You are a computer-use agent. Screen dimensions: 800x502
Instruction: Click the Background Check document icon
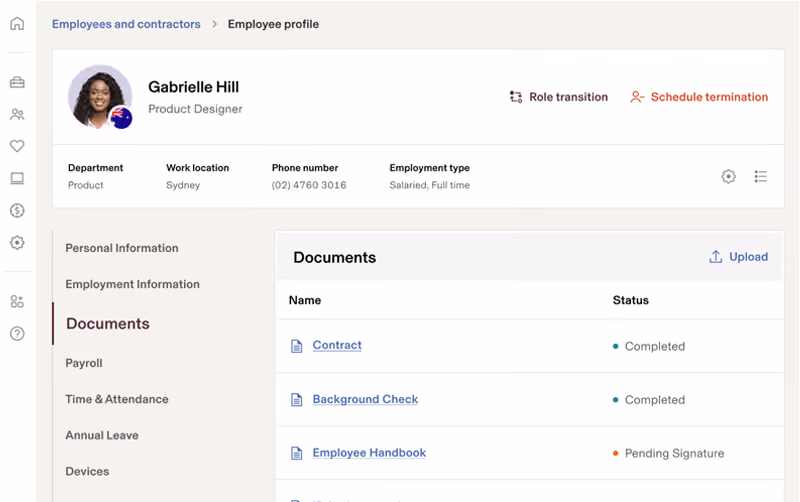pyautogui.click(x=296, y=399)
